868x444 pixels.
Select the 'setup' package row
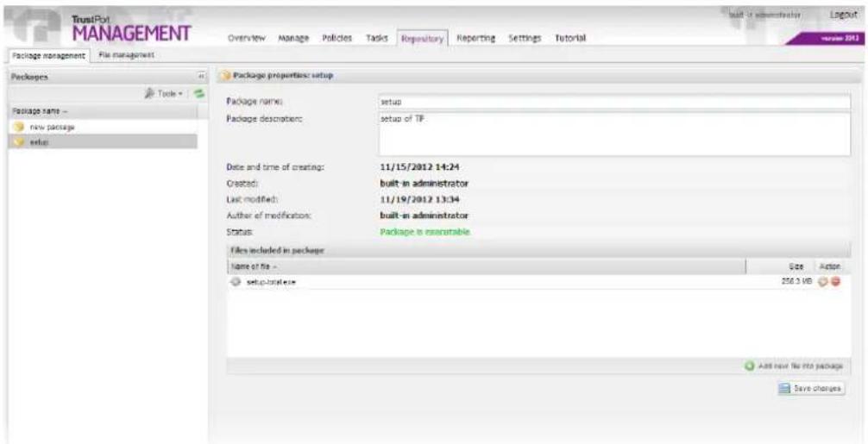pos(103,142)
